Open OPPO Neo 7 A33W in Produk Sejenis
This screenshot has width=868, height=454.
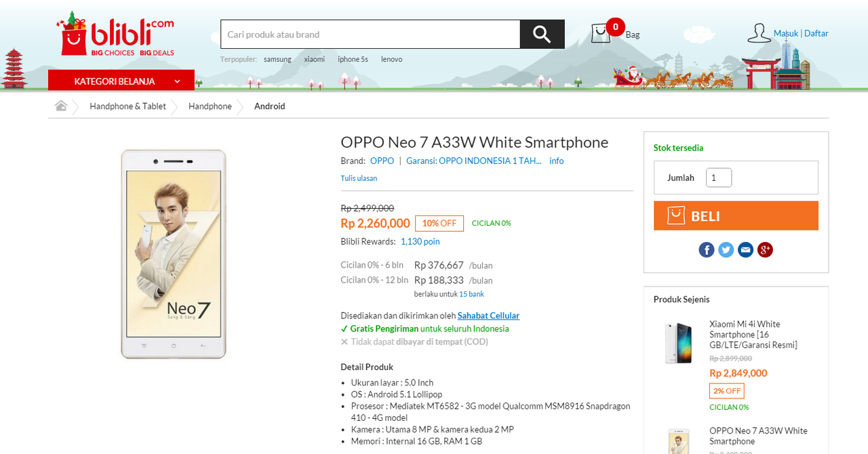[x=758, y=436]
